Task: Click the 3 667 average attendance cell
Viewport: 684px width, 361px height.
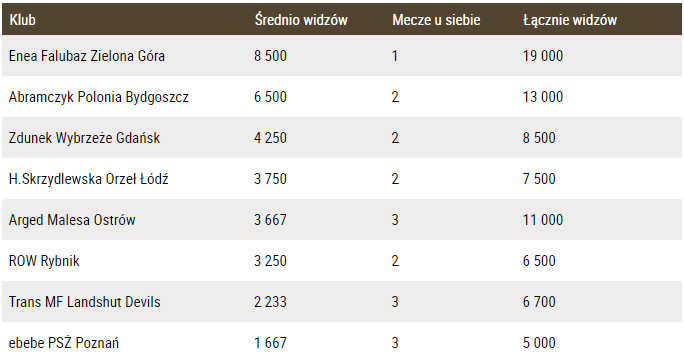Action: pos(270,220)
